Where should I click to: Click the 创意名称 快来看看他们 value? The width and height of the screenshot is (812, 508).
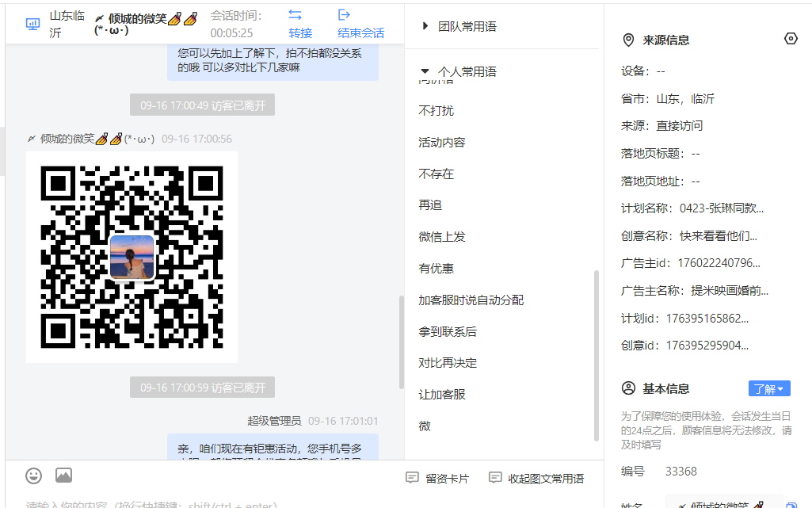pos(719,236)
